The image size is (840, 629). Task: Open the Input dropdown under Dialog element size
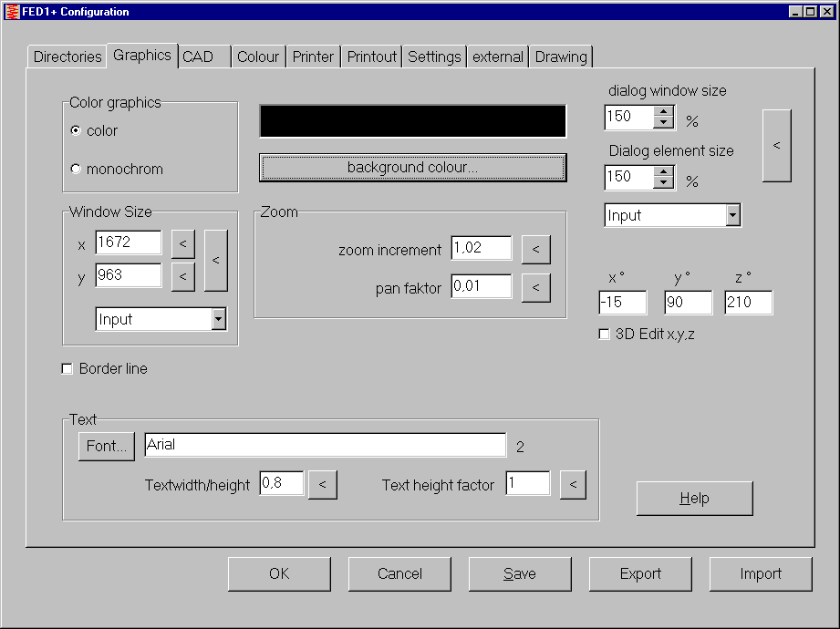click(x=732, y=215)
